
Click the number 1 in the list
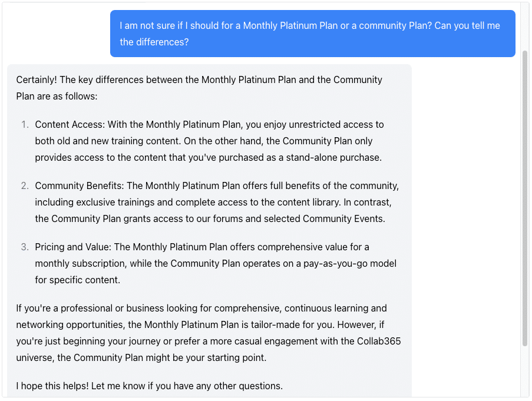coord(24,124)
